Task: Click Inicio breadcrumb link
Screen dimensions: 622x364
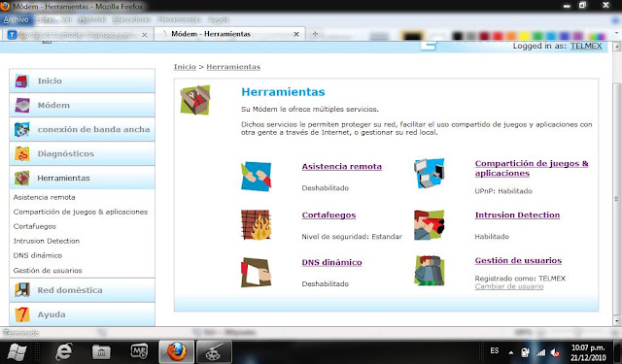Action: click(185, 67)
